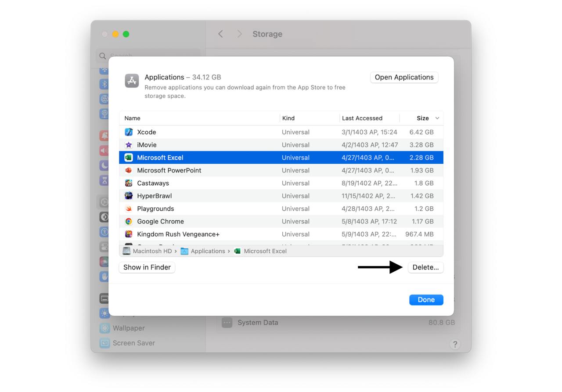562x392 pixels.
Task: Select the Castaways row name
Action: [x=153, y=183]
